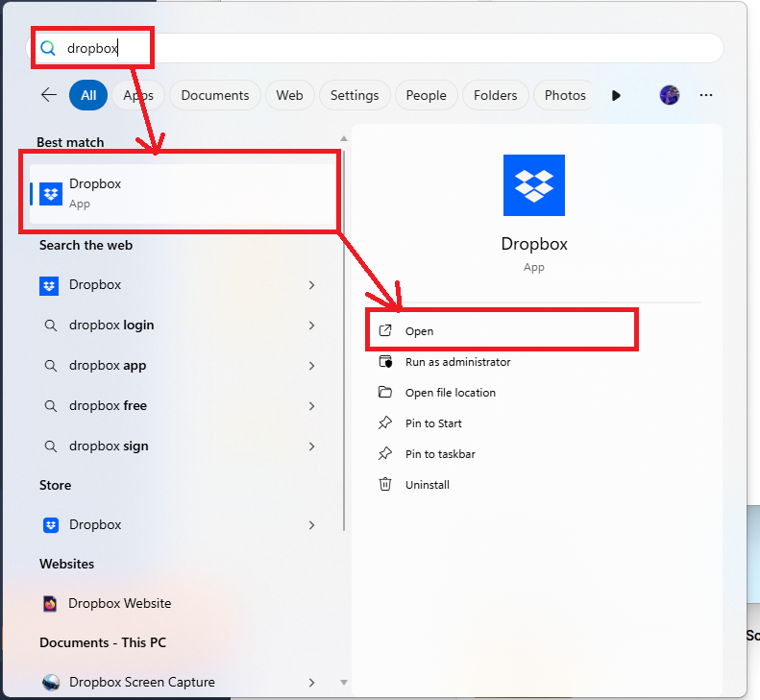Viewport: 760px width, 700px height.
Task: Expand the dropbox login chevron
Action: pyautogui.click(x=312, y=326)
